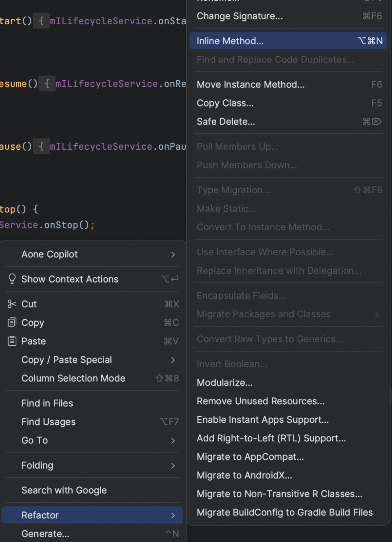Click the disabled Encapsulate Fields item

tap(288, 296)
